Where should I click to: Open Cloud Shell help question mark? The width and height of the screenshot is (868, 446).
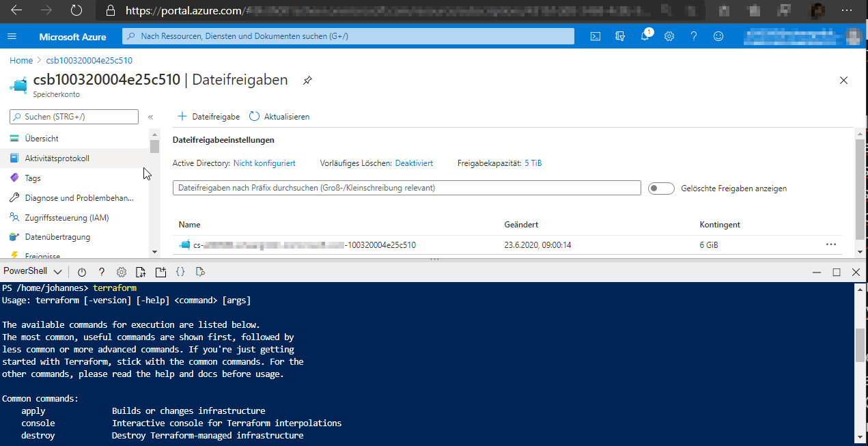pos(102,272)
